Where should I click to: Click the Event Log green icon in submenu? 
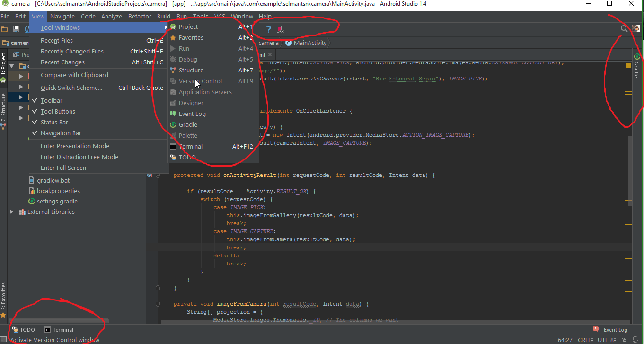pyautogui.click(x=173, y=114)
